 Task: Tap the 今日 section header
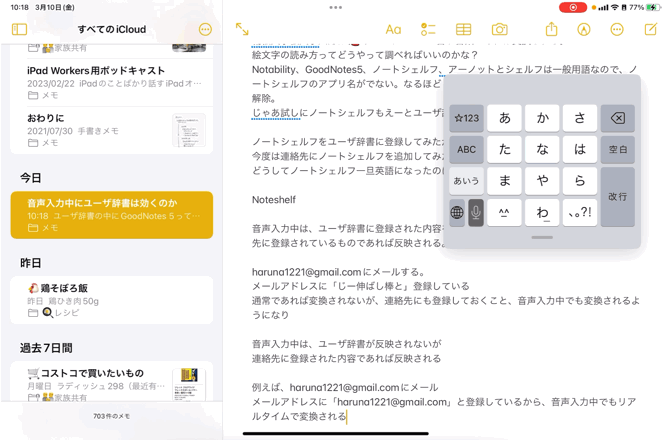(x=31, y=178)
